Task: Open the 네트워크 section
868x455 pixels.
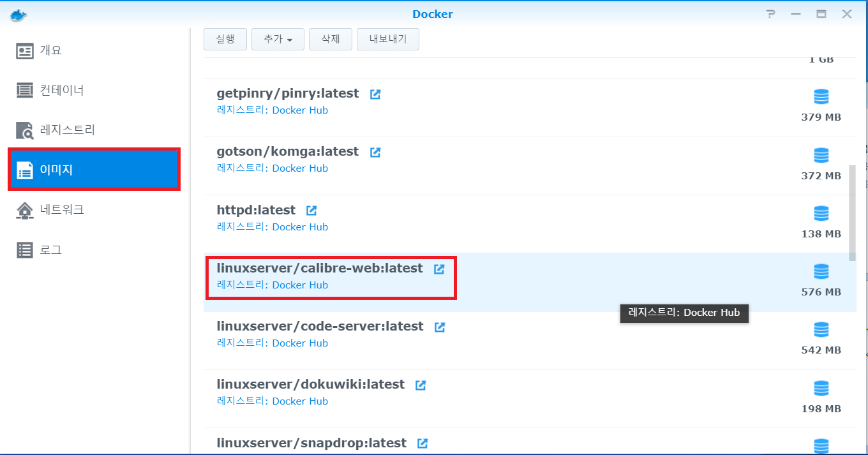Action: 94,209
